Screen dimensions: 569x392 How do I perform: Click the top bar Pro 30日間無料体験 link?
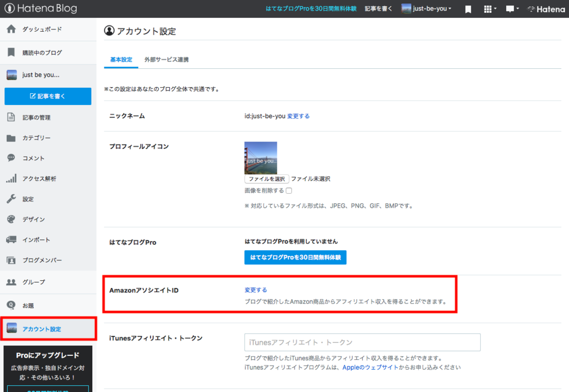tap(311, 9)
